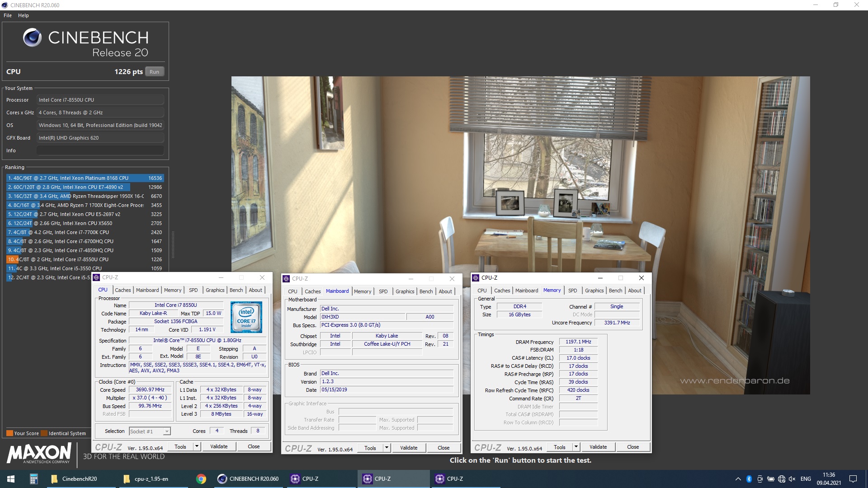Open Bench tab in CPU window
The width and height of the screenshot is (868, 488).
coord(236,290)
